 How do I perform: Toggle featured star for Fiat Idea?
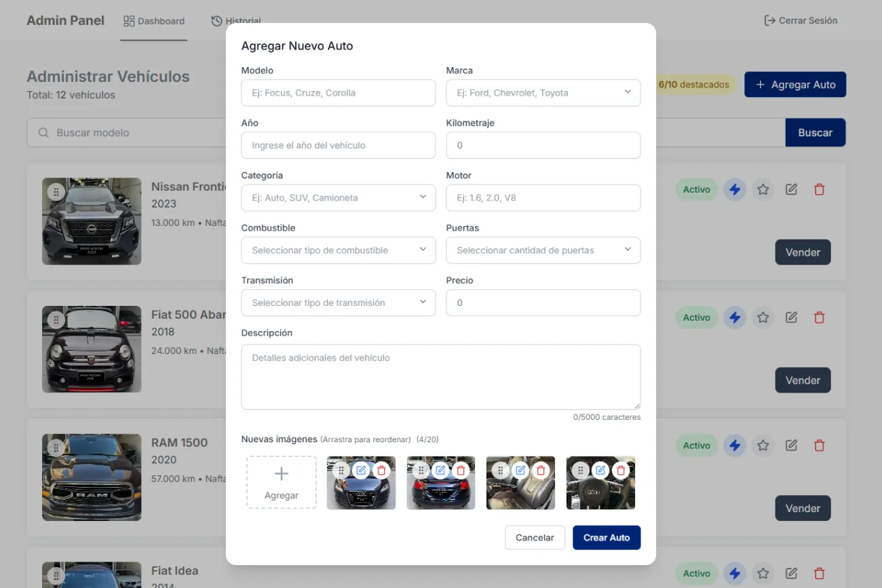(763, 574)
